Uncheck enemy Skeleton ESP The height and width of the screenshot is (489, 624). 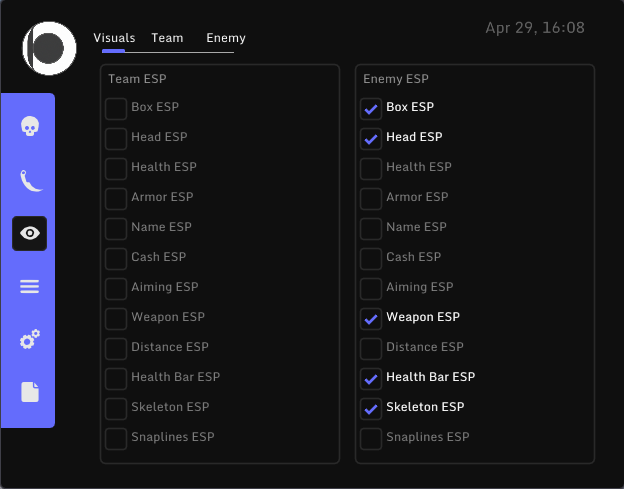(371, 408)
